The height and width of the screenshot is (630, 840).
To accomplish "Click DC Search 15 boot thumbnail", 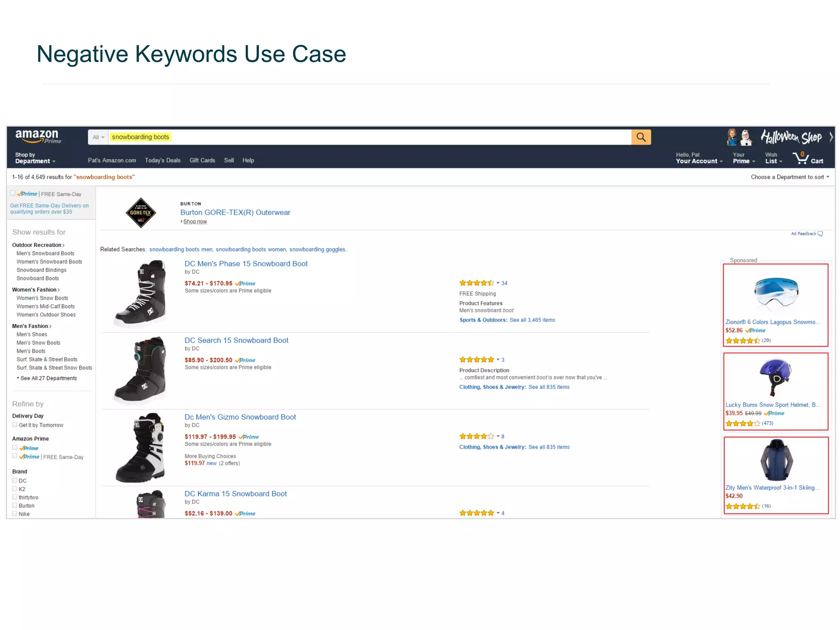I will click(x=141, y=370).
